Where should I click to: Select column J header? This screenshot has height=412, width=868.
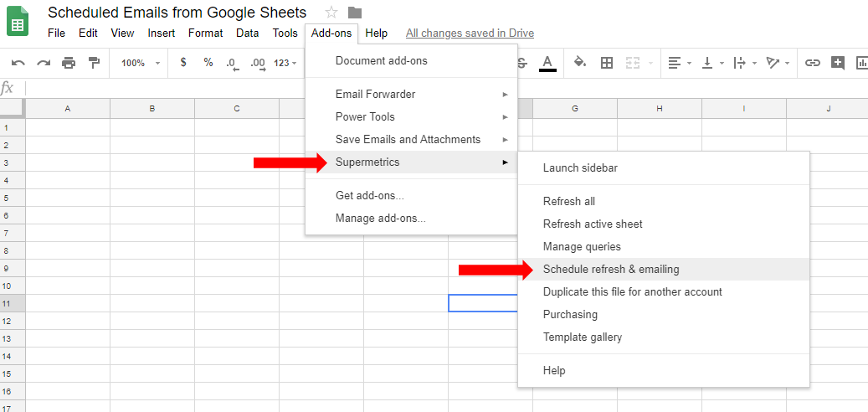pos(828,109)
